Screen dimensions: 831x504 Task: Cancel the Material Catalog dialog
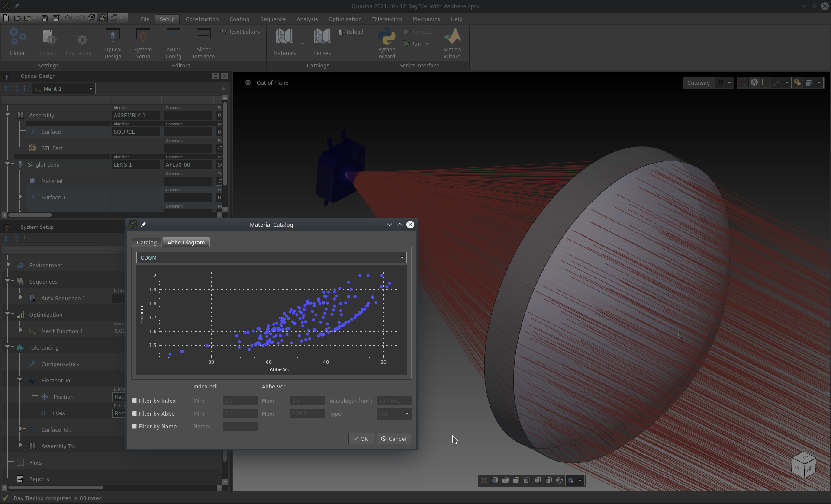pos(394,439)
